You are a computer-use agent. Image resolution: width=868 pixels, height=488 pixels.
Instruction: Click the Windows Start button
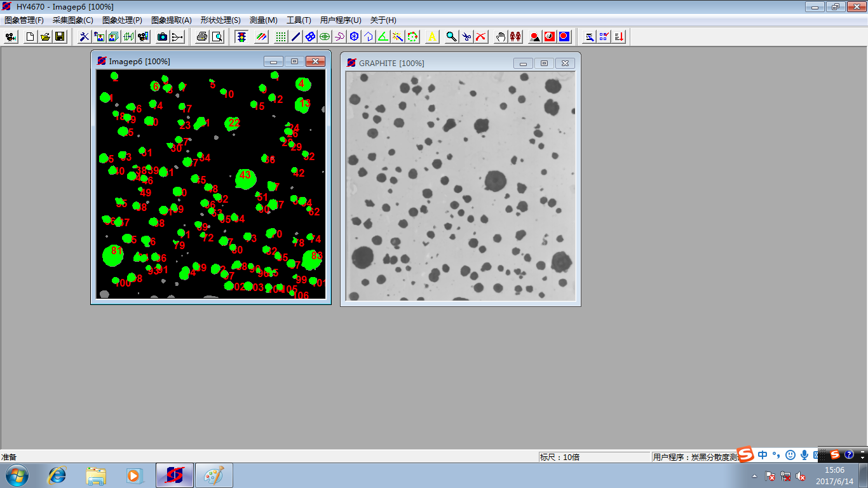(17, 475)
